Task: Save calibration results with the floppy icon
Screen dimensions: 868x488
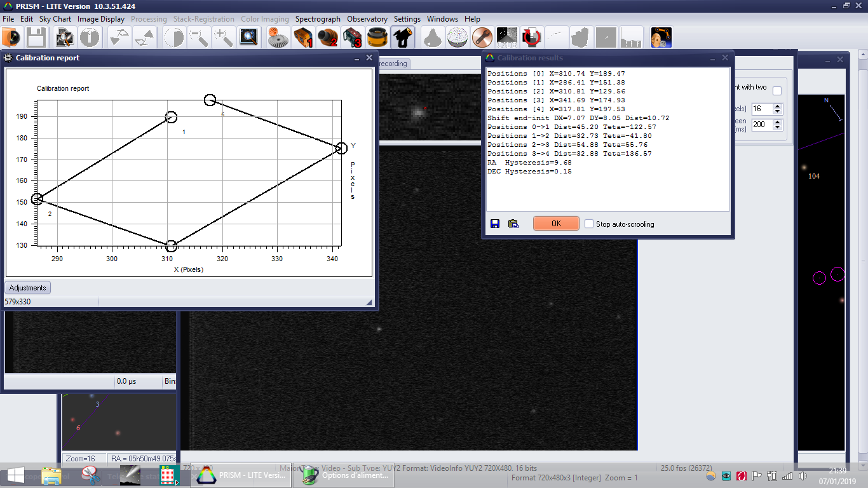Action: (x=495, y=224)
